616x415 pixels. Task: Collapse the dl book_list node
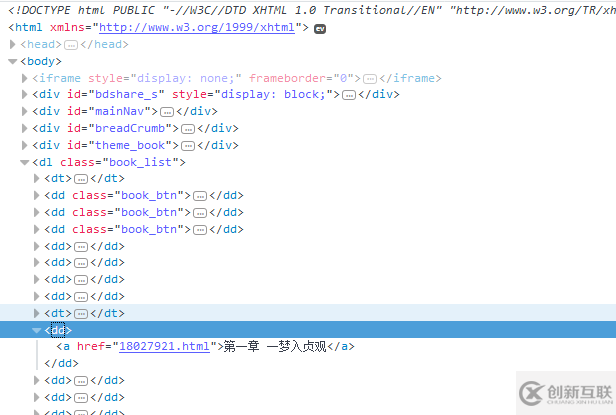[x=25, y=162]
